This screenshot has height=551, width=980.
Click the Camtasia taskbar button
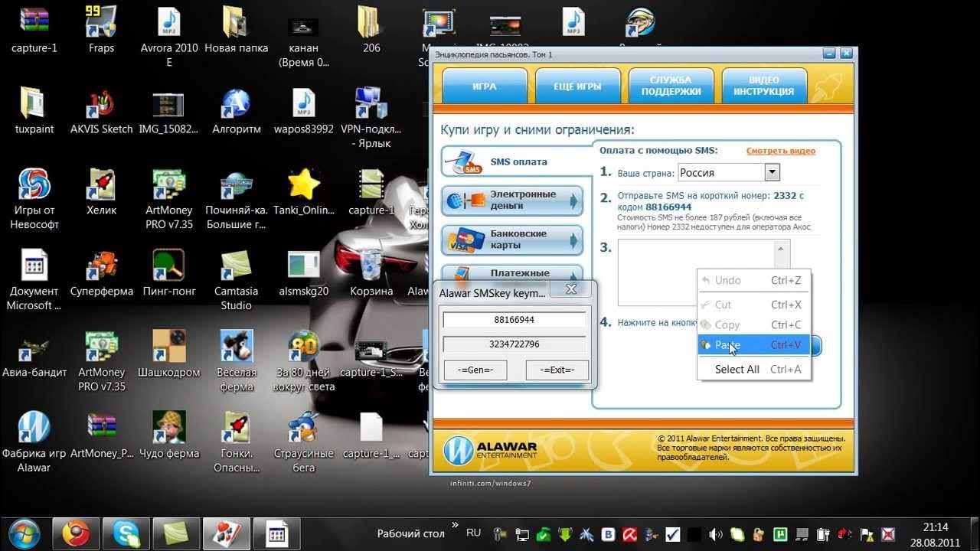pyautogui.click(x=176, y=533)
